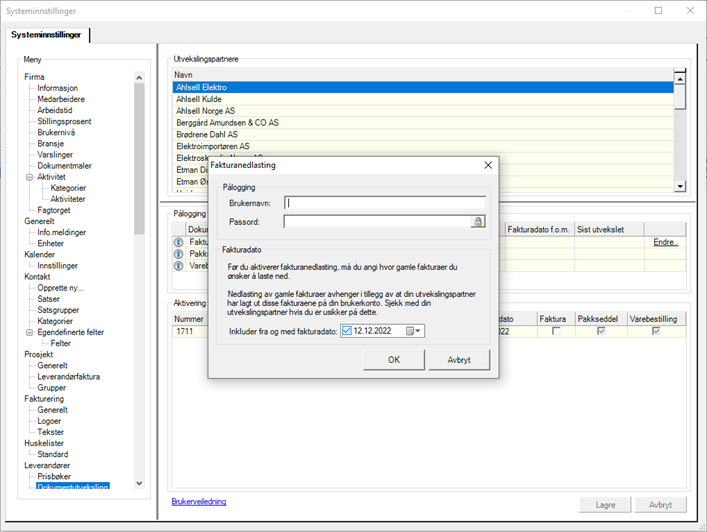The height and width of the screenshot is (532, 707).
Task: Focus the Brukernavn input field
Action: pos(385,203)
